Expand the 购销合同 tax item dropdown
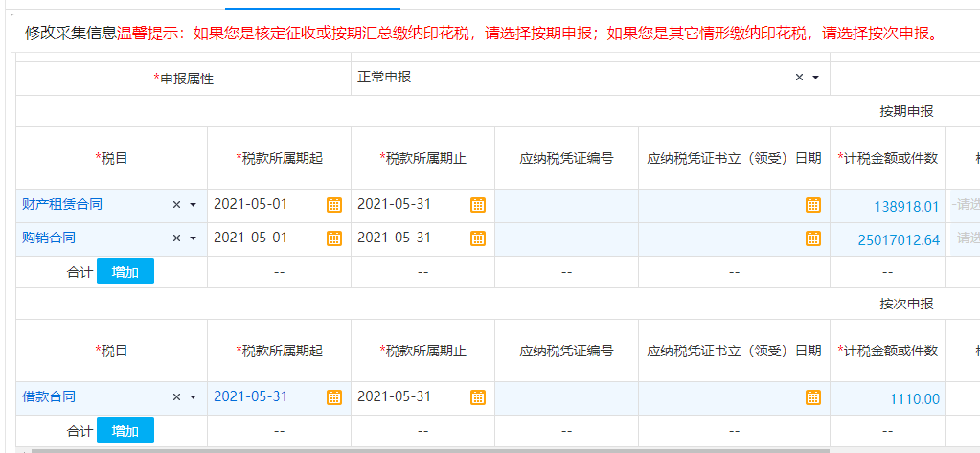Screen dimensions: 980x453 click(x=193, y=238)
